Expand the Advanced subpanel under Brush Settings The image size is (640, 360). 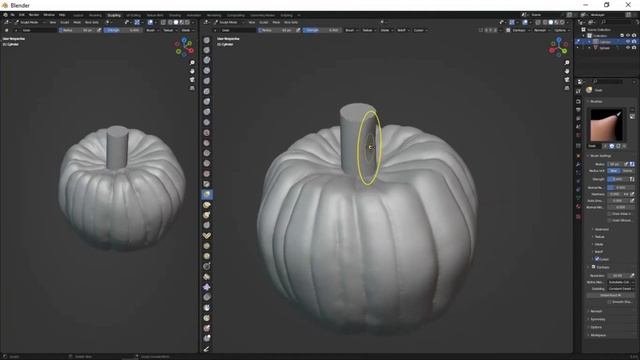point(602,229)
